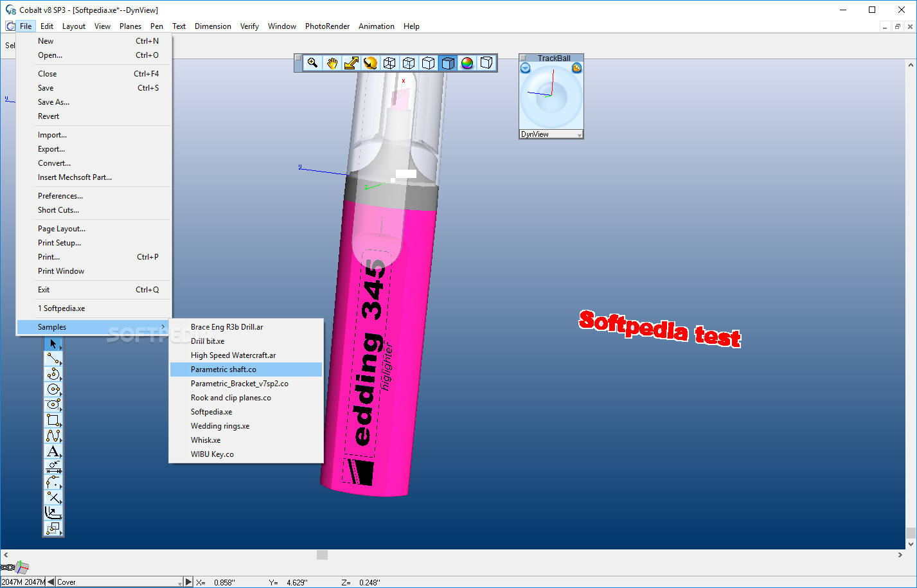The image size is (917, 588).
Task: Open the TrackBall blue arrow menu
Action: pyautogui.click(x=526, y=68)
